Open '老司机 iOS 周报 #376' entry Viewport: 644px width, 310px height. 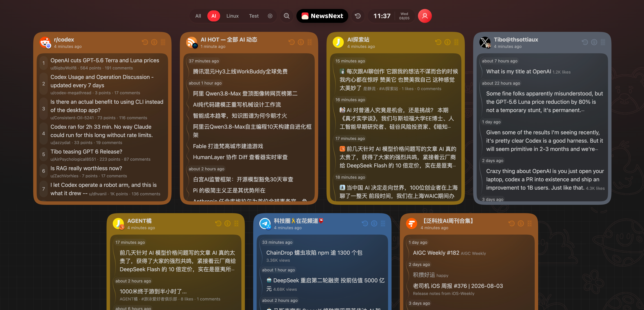coord(458,286)
